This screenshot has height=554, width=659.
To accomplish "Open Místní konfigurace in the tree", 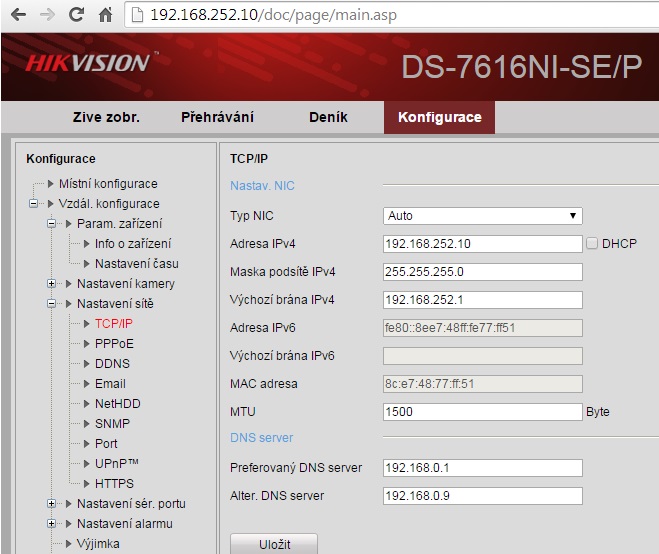I will (107, 184).
